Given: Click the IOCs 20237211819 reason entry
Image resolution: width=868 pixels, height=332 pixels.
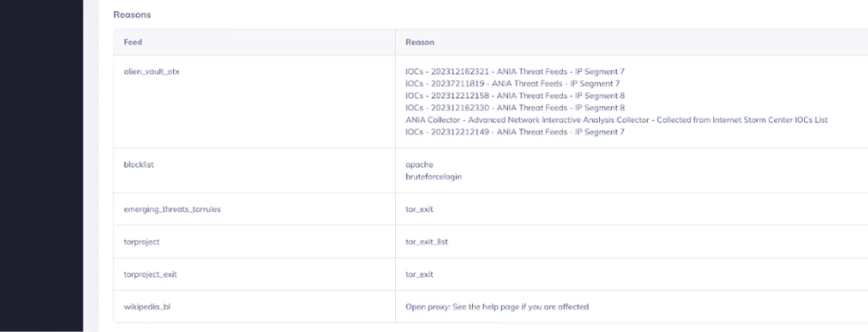Looking at the screenshot, I should coord(513,83).
